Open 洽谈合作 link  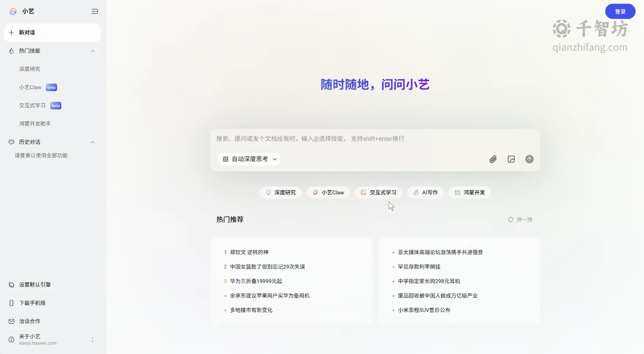pos(30,321)
